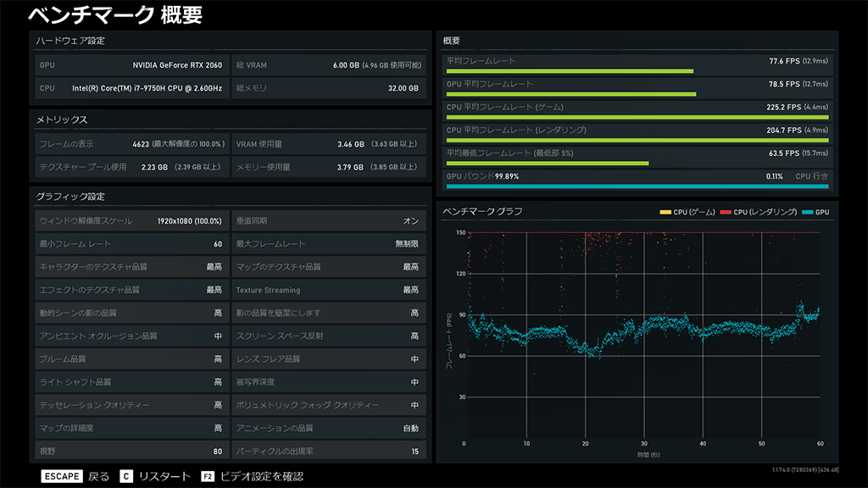Click the GPU バウンド cyan bar
Image resolution: width=868 pixels, height=488 pixels.
tap(637, 186)
